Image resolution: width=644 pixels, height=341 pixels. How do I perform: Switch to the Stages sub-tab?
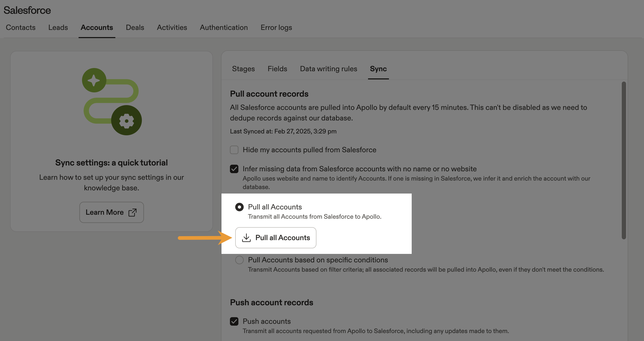pos(243,69)
